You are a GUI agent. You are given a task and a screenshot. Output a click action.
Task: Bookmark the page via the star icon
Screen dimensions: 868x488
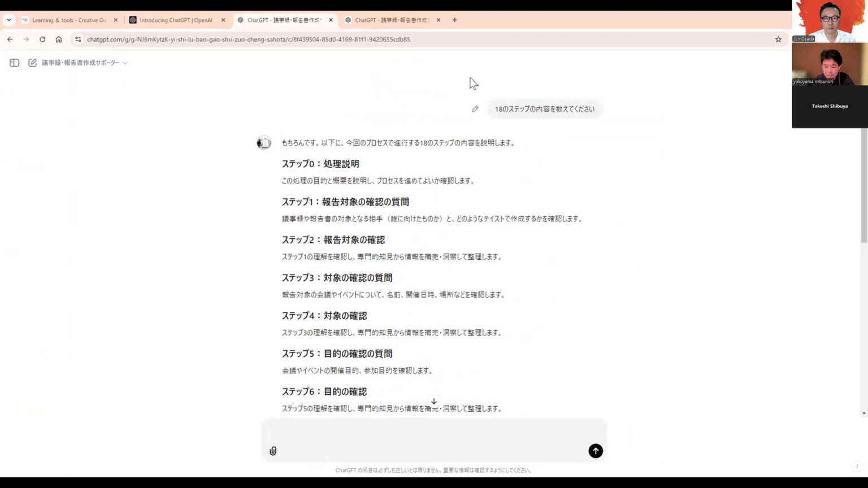[x=778, y=39]
